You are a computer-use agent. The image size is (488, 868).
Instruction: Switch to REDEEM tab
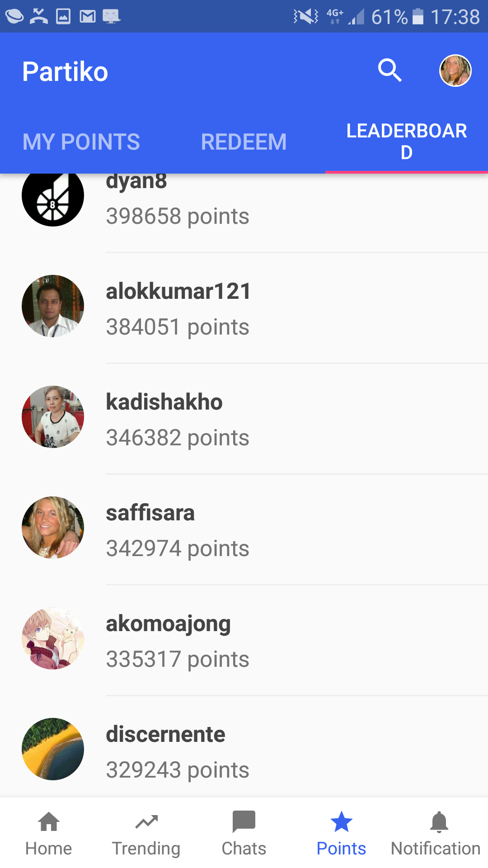[x=244, y=142]
